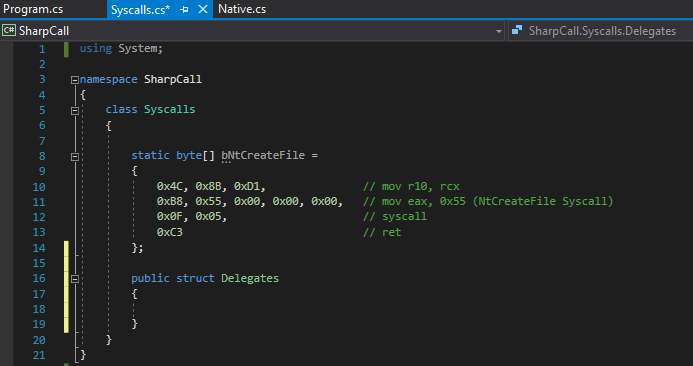The image size is (693, 366).
Task: Collapse the class Syscalls block
Action: coord(75,111)
